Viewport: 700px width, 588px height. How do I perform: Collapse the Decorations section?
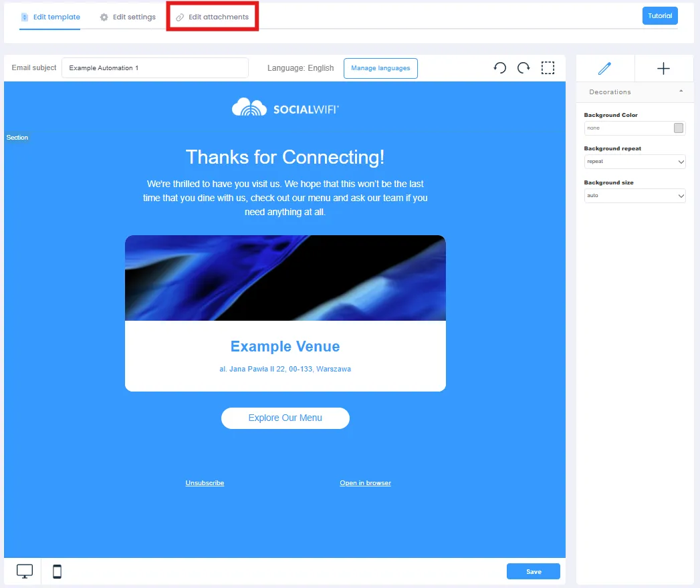point(681,91)
